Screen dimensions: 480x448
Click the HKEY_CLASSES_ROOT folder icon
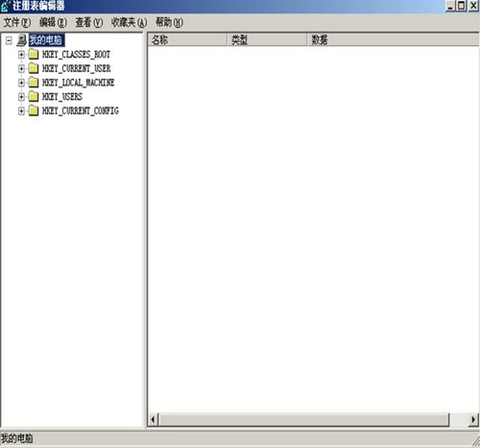[x=34, y=55]
